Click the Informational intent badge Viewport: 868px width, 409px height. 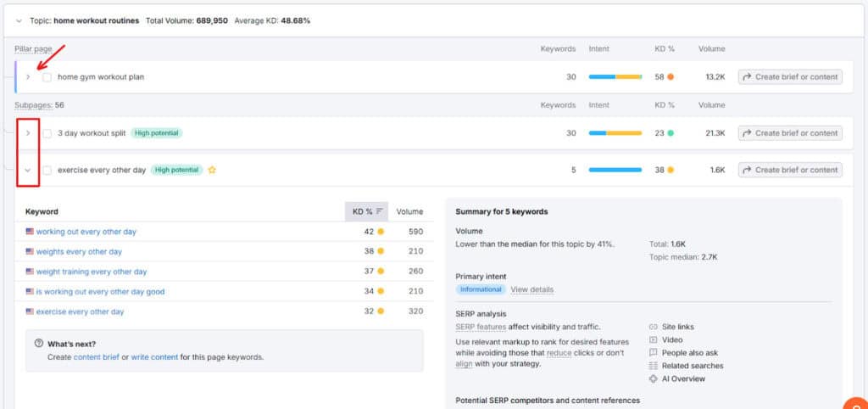click(x=481, y=289)
